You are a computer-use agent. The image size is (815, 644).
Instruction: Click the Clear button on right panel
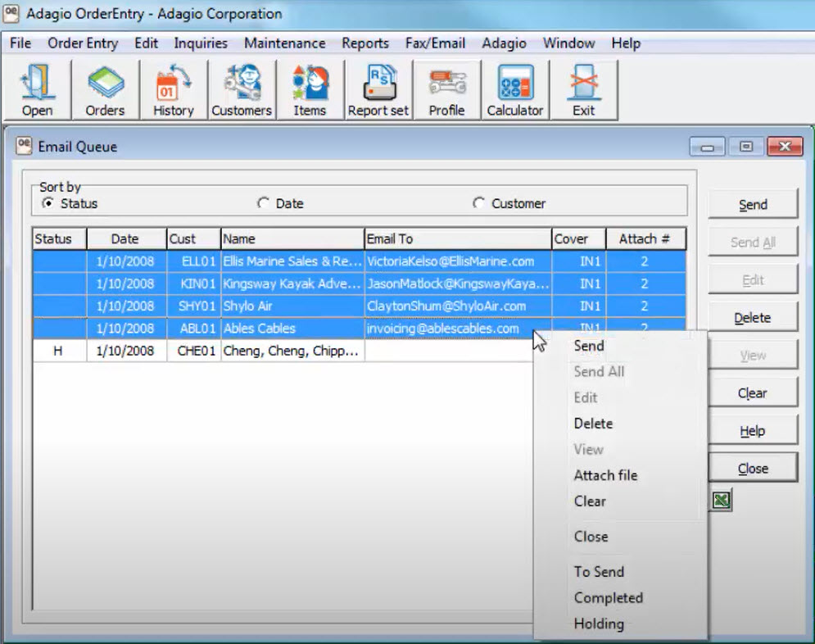click(753, 393)
